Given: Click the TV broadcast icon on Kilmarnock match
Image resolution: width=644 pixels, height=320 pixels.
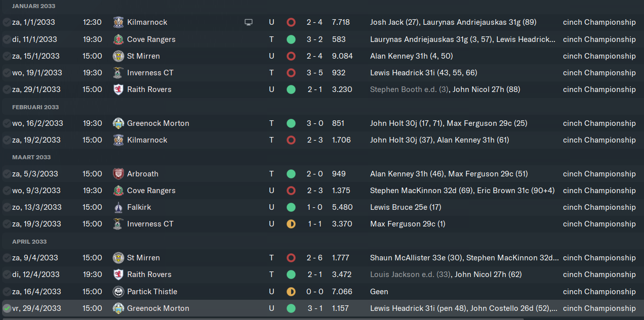Looking at the screenshot, I should point(248,22).
